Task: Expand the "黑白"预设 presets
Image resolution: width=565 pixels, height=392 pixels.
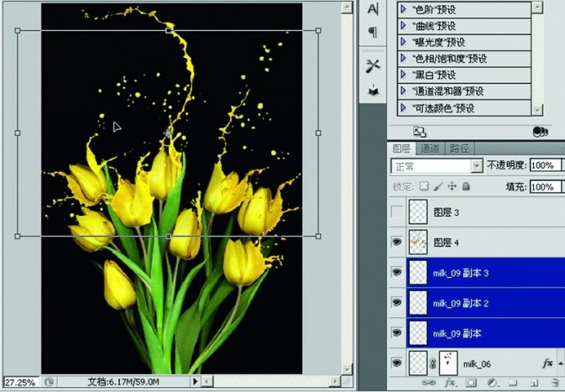Action: [404, 75]
